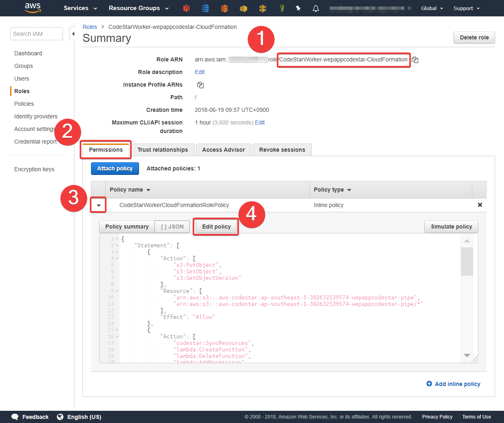Show the JSON policy view
504x423 pixels.
[172, 227]
